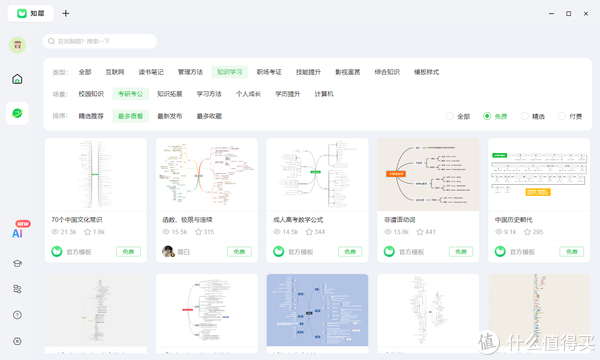
Task: Click the mind map search field
Action: click(x=100, y=41)
